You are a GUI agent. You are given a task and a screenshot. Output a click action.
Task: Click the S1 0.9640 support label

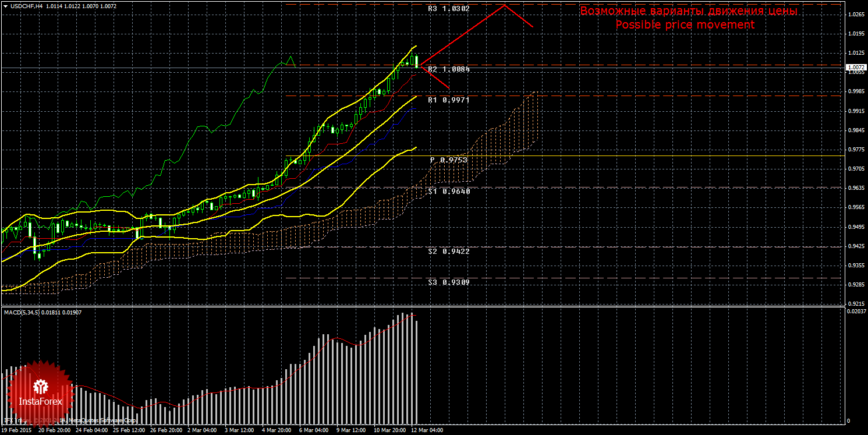(x=448, y=191)
